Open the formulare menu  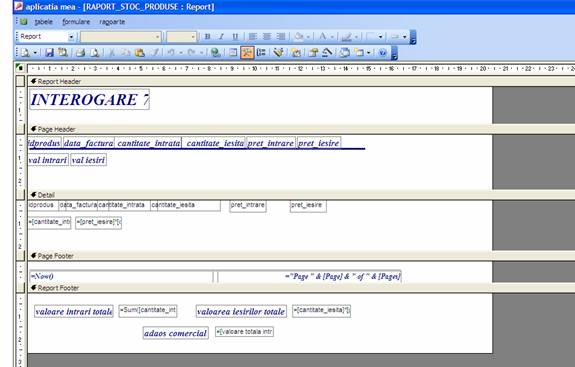(x=76, y=22)
